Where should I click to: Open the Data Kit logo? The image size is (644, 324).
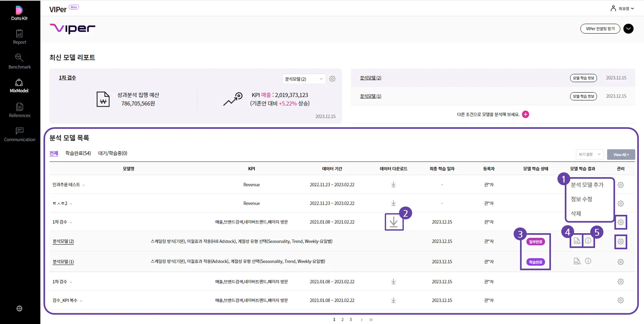click(19, 13)
